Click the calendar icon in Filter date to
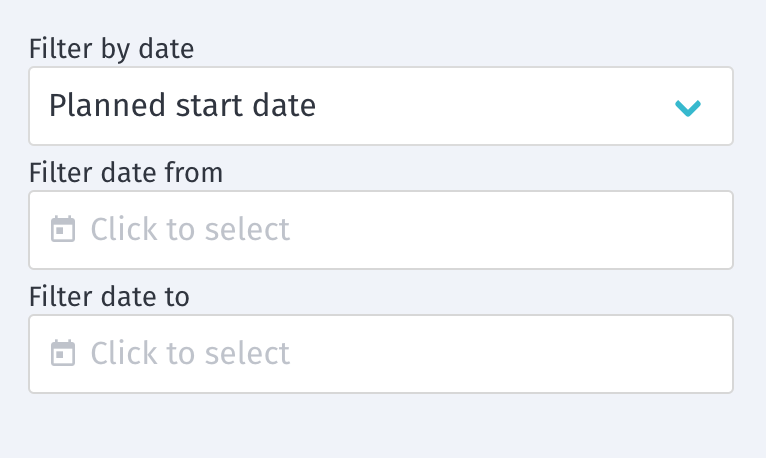Screen dimensions: 766x458 click(63, 354)
